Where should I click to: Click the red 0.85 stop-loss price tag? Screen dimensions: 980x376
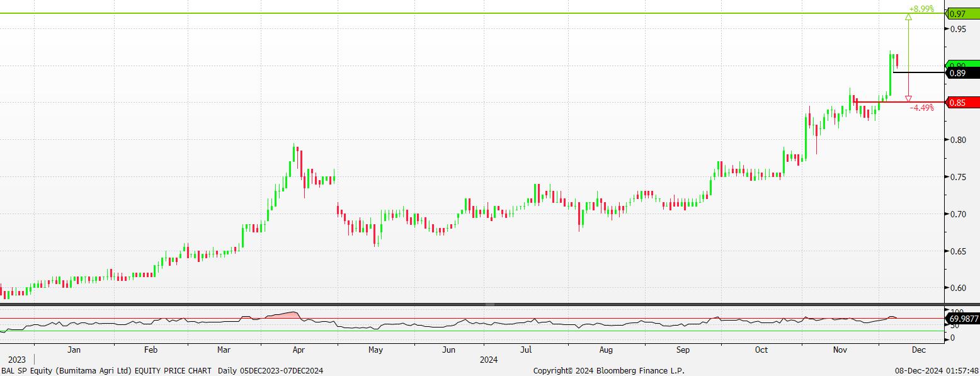click(x=962, y=102)
